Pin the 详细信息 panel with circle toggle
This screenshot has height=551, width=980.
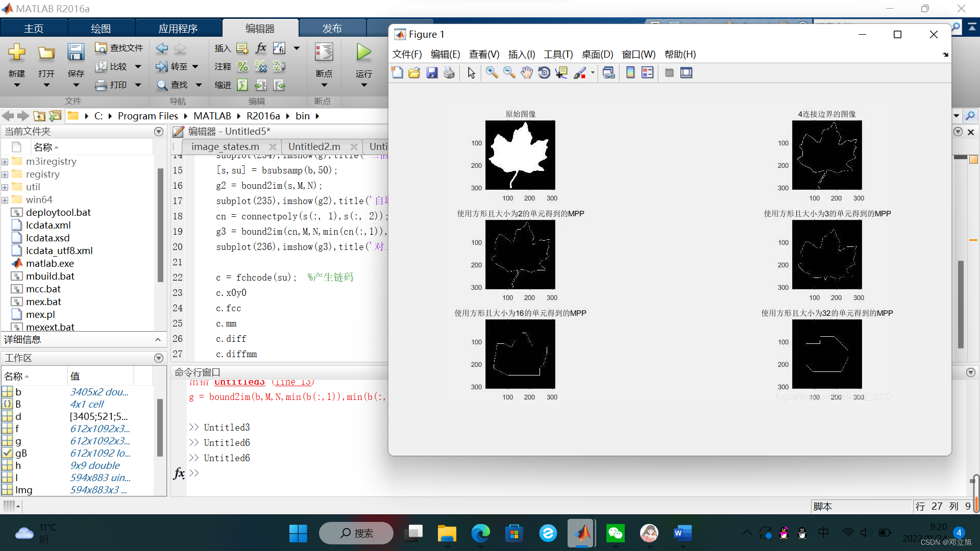coord(158,340)
